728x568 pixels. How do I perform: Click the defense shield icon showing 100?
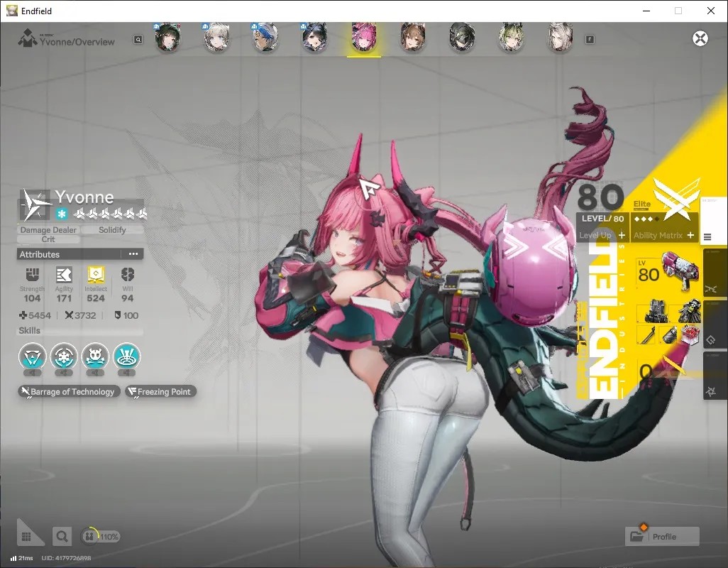coord(118,315)
